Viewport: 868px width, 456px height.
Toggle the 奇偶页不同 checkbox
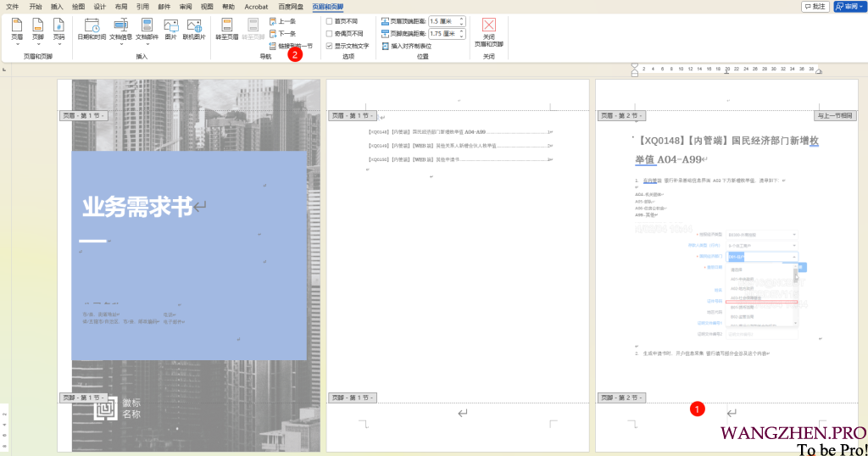click(x=330, y=34)
